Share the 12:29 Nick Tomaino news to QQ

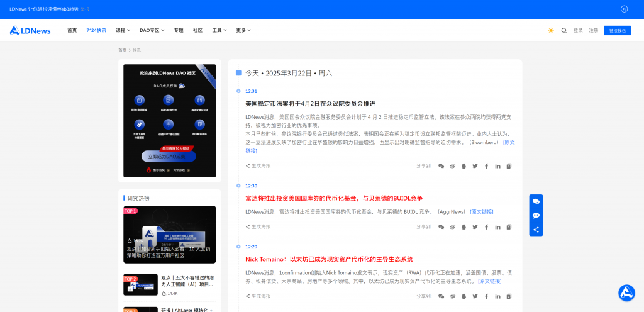tap(464, 296)
